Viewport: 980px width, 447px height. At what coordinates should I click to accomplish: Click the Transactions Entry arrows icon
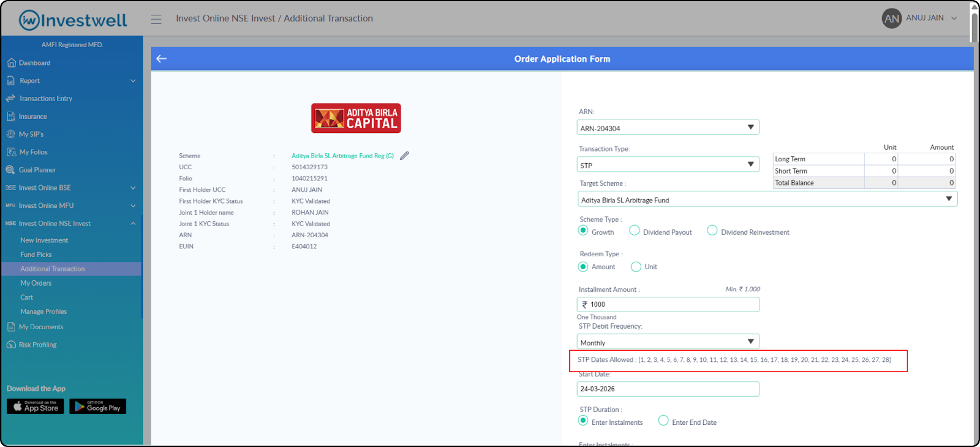[x=10, y=98]
